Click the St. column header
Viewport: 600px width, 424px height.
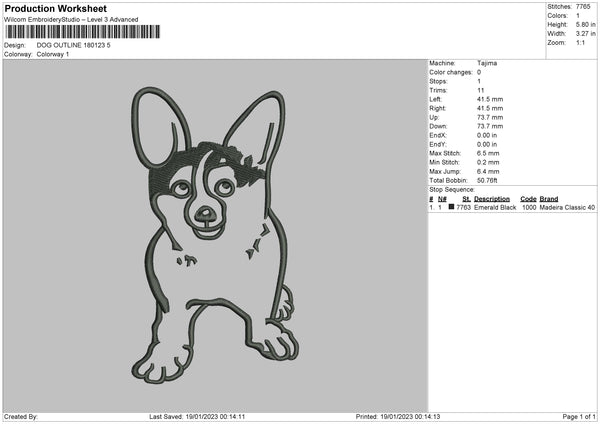pyautogui.click(x=466, y=199)
